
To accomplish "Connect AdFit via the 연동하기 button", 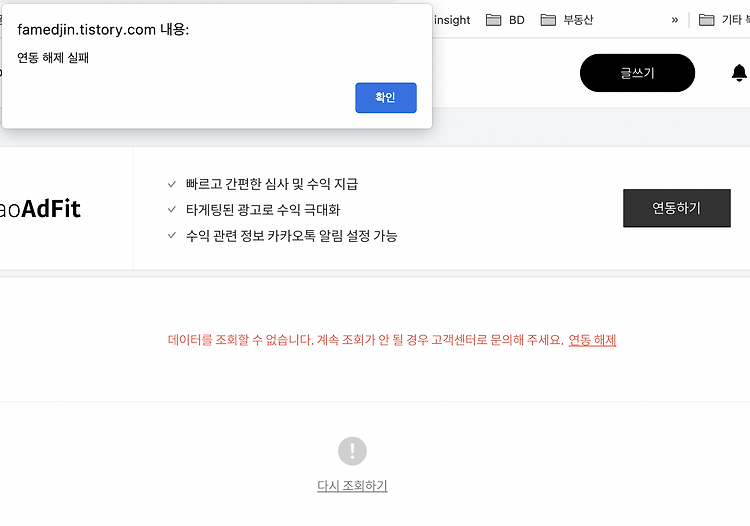I will [x=676, y=208].
